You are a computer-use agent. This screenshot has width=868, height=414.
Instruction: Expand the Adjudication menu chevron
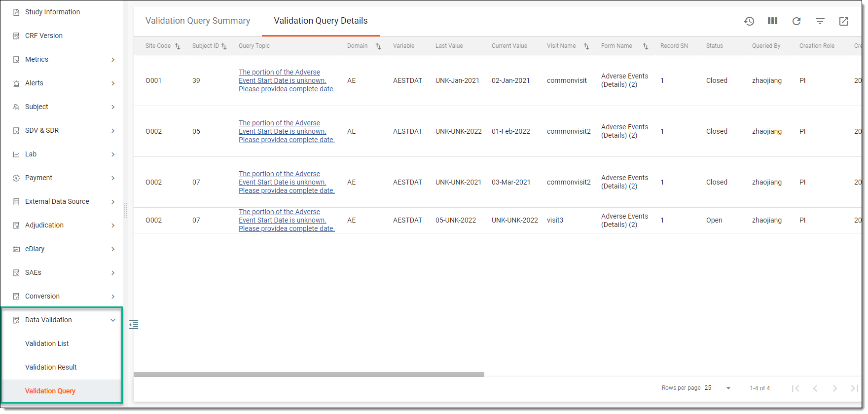coord(113,226)
